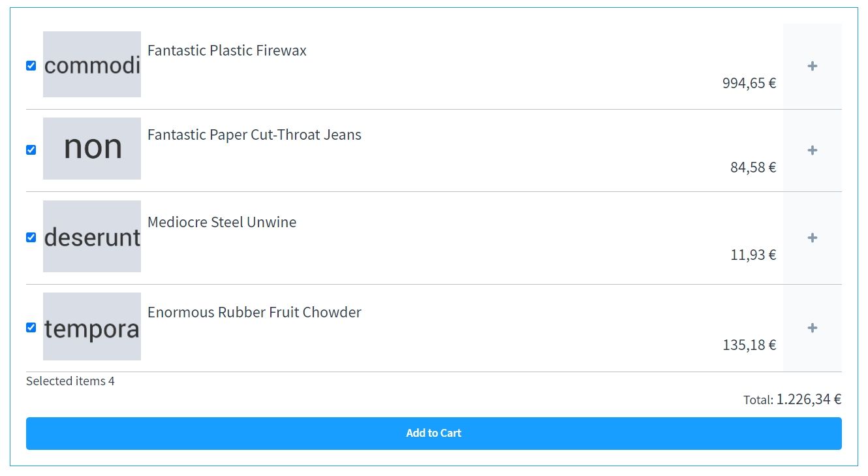The image size is (868, 476).
Task: Toggle the Mediocre Steel Unwine checkbox
Action: pos(31,237)
